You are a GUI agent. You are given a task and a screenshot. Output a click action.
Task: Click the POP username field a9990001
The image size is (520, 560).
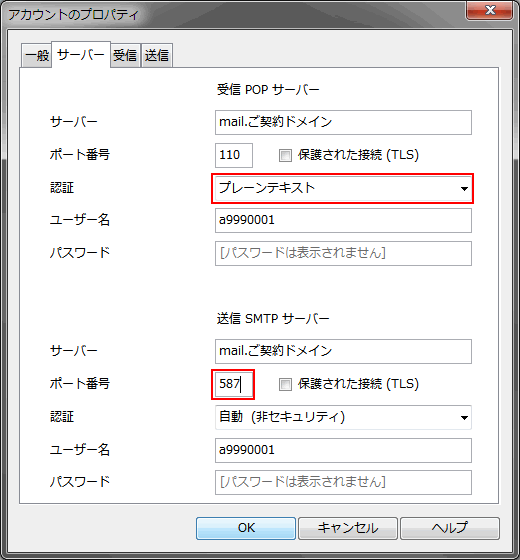point(343,220)
